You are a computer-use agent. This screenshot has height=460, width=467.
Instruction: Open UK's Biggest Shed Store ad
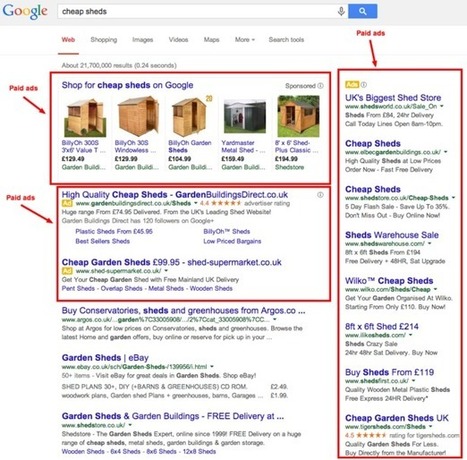coord(393,98)
